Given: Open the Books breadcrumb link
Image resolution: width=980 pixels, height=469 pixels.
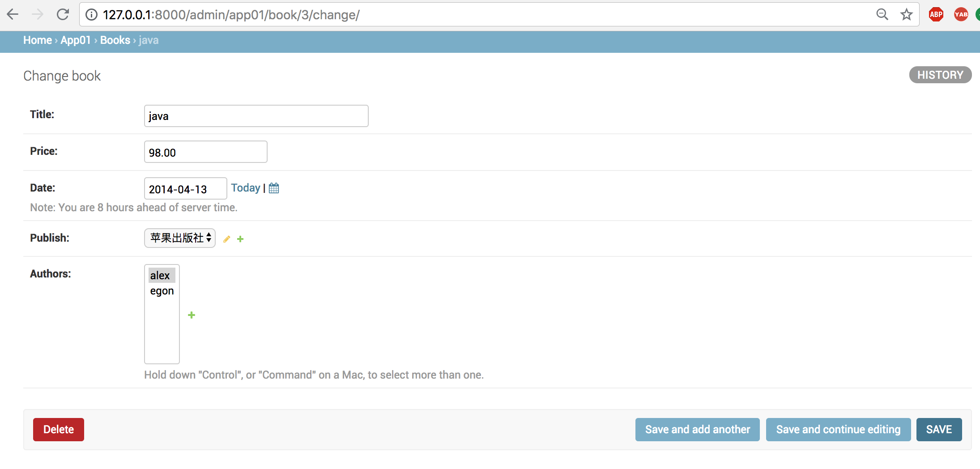Looking at the screenshot, I should (x=115, y=40).
